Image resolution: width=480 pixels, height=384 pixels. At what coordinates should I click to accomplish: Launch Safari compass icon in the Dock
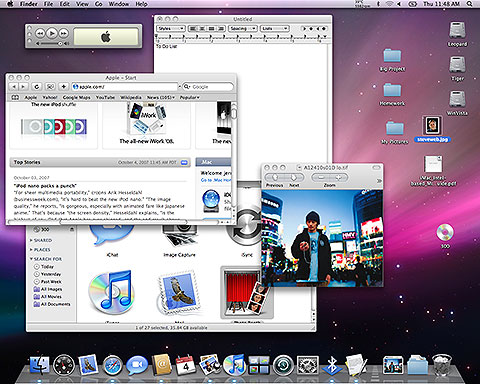pos(113,365)
